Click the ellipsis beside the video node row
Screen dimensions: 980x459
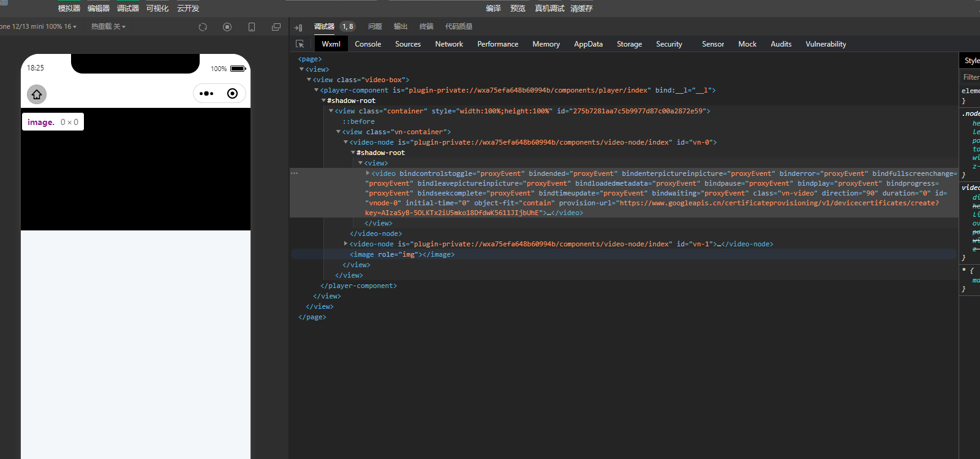295,173
